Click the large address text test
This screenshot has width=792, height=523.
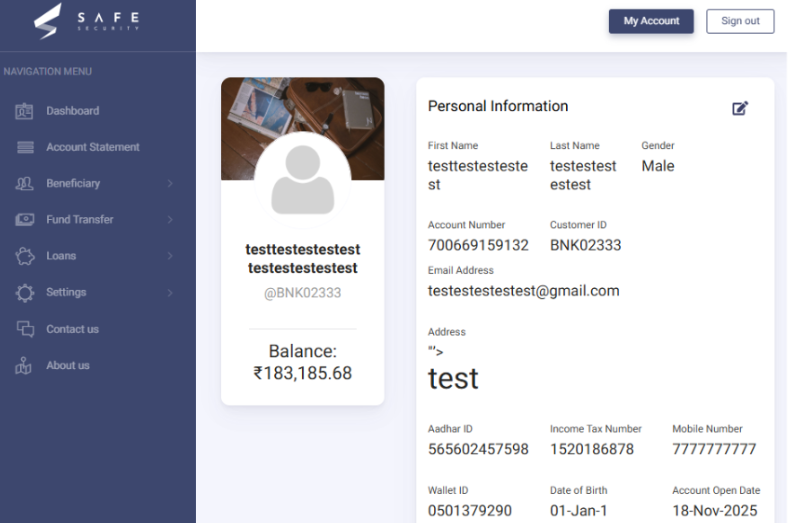click(453, 378)
